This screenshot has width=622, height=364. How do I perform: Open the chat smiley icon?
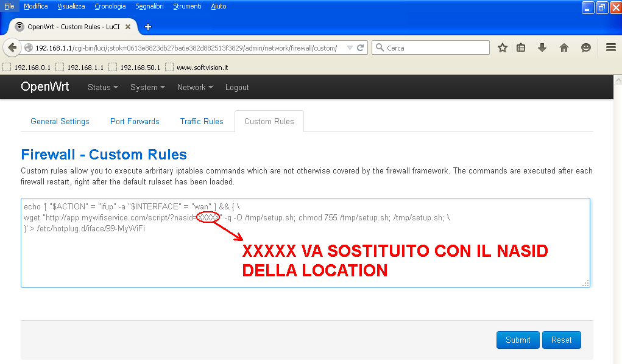[x=586, y=48]
